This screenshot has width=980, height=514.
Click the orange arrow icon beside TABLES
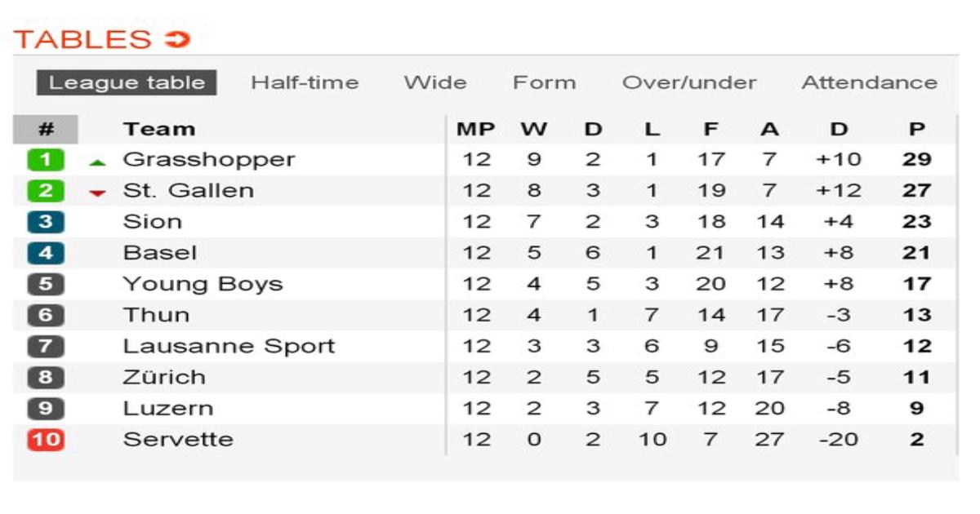(x=176, y=39)
